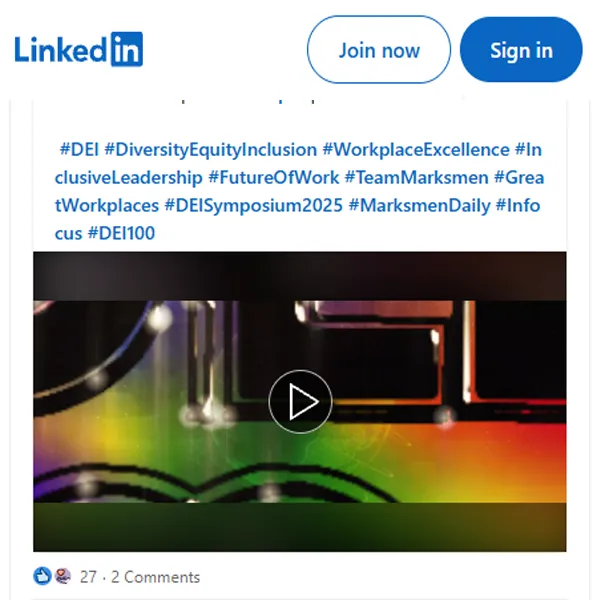This screenshot has width=600, height=600.
Task: Play the DEI video
Action: pyautogui.click(x=300, y=401)
